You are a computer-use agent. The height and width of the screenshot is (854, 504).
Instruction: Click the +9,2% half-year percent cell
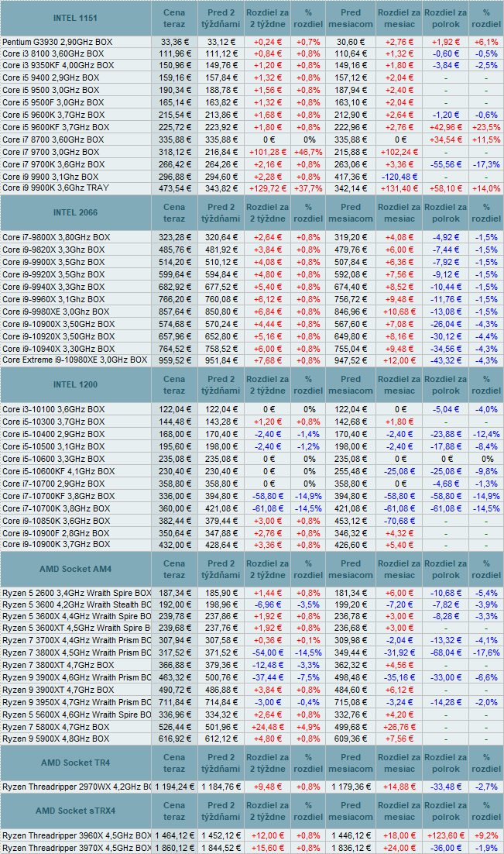(x=486, y=835)
